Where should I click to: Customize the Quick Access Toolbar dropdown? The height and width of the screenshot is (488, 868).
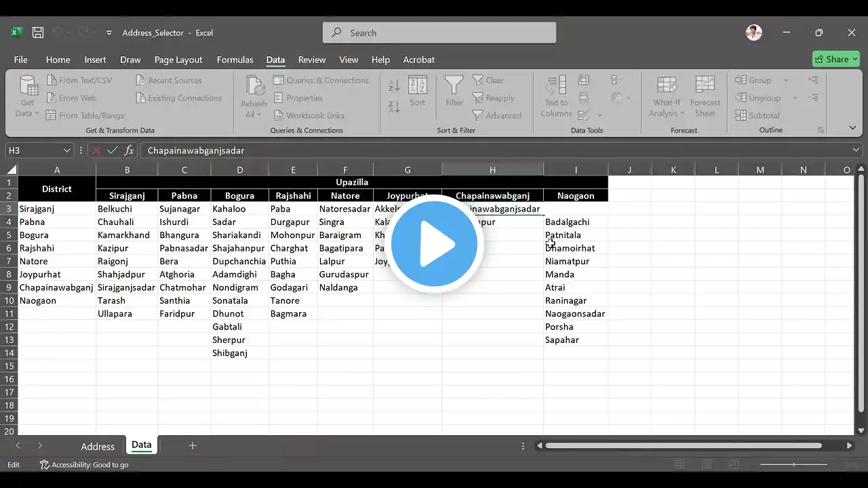click(108, 33)
